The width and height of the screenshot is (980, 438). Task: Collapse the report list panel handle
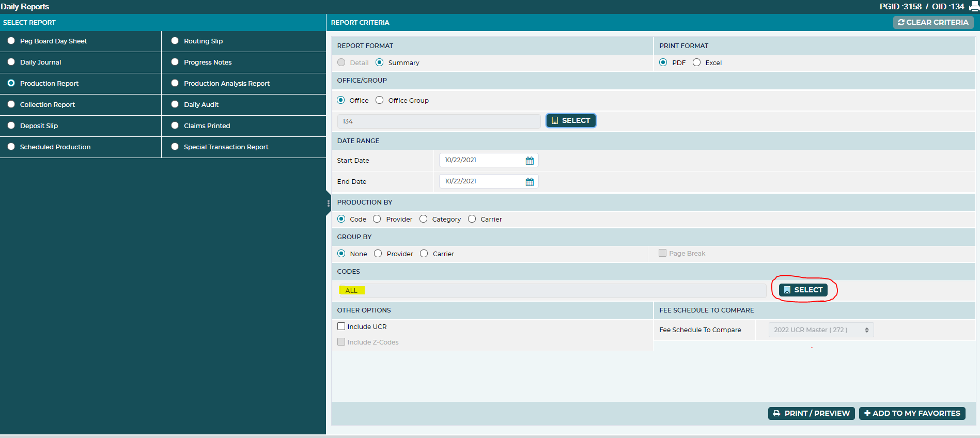pos(329,204)
